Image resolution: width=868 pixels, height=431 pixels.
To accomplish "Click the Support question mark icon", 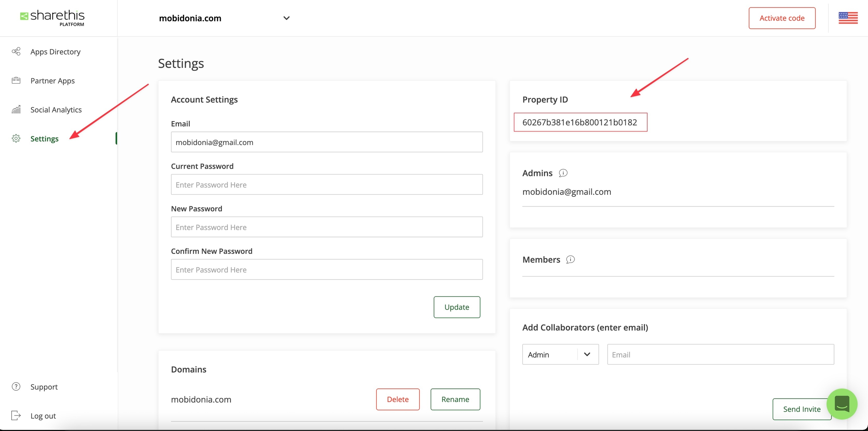I will pos(16,387).
